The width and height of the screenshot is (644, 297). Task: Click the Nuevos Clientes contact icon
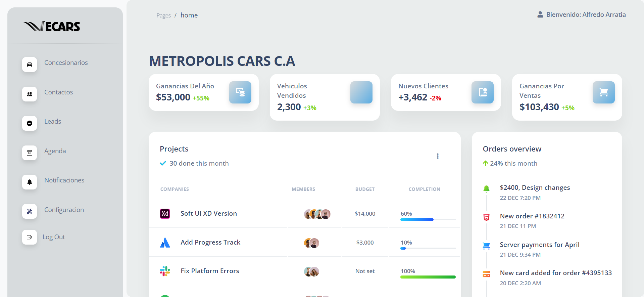(483, 92)
